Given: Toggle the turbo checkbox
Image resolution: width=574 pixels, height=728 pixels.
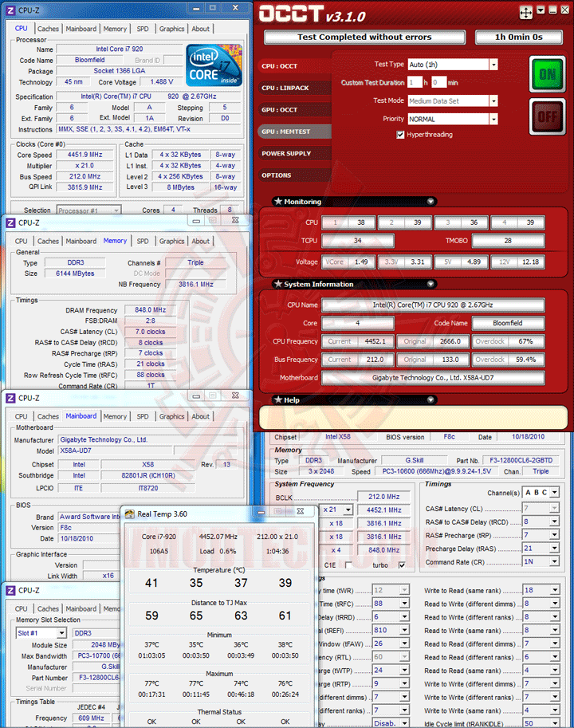Looking at the screenshot, I should tap(402, 565).
